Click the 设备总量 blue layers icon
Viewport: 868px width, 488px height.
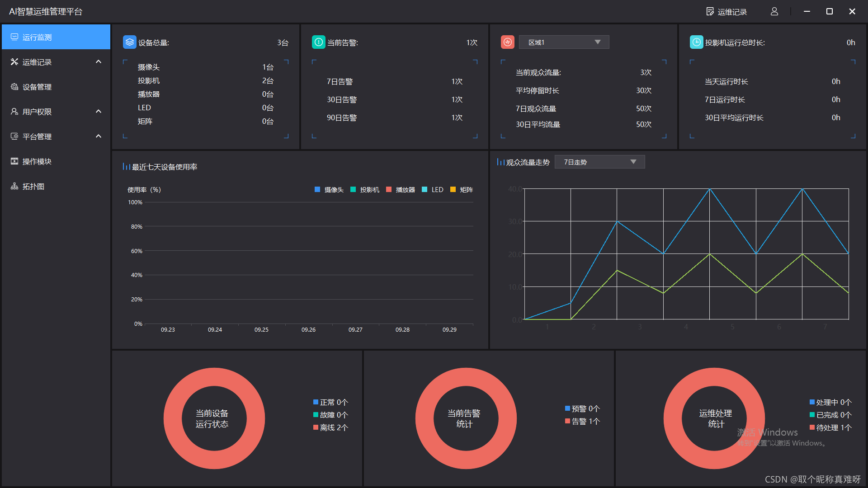click(x=129, y=42)
